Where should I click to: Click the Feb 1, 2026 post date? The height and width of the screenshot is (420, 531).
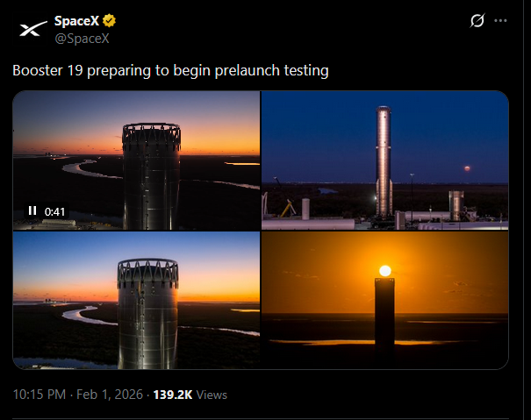111,395
